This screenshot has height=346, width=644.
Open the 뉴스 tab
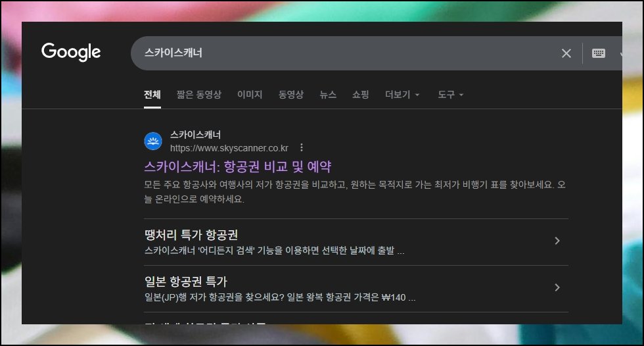pos(328,95)
